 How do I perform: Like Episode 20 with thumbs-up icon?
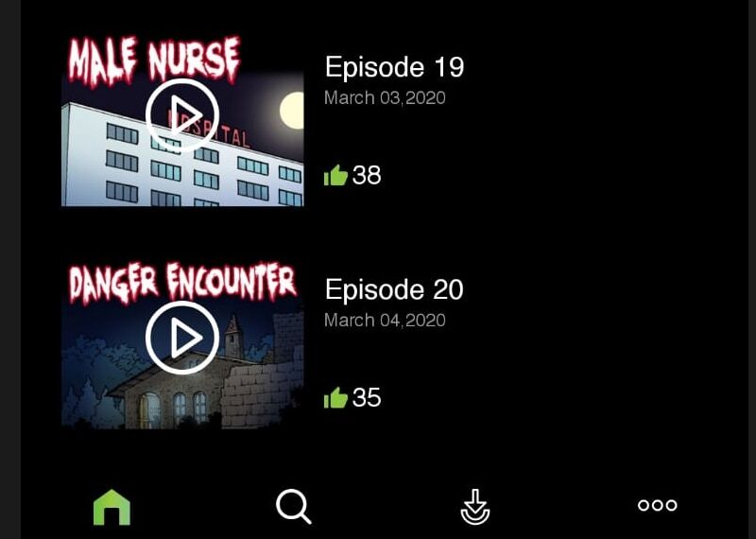pos(335,397)
